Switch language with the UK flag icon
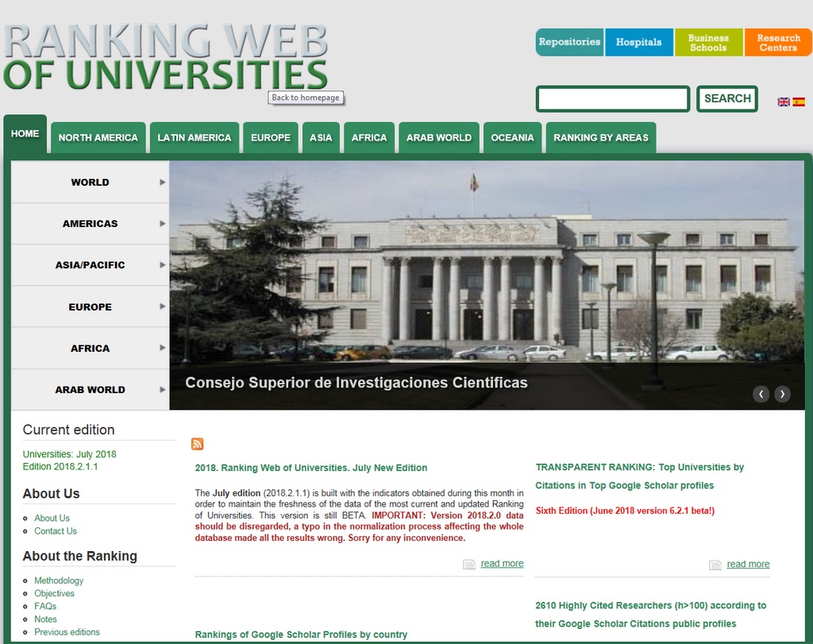The image size is (813, 644). (x=784, y=102)
